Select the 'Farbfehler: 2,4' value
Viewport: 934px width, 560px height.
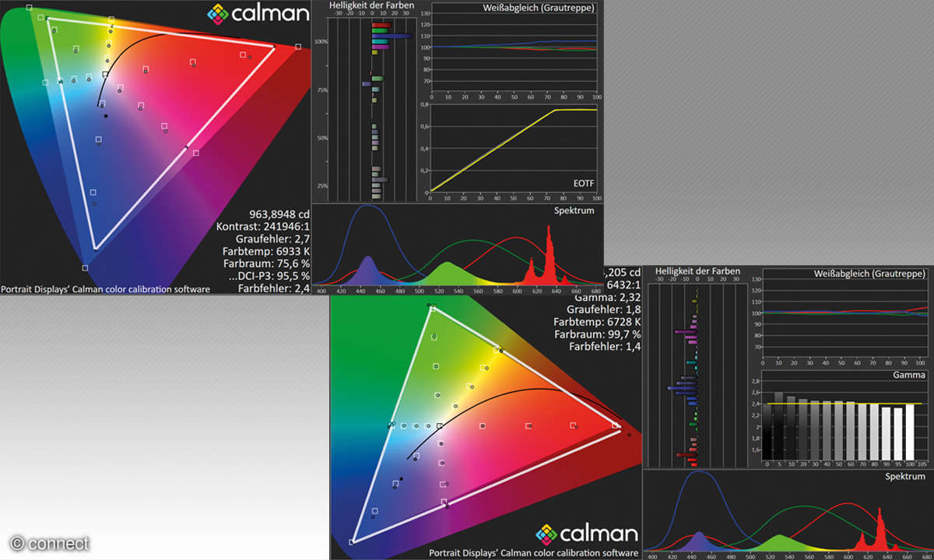click(275, 289)
